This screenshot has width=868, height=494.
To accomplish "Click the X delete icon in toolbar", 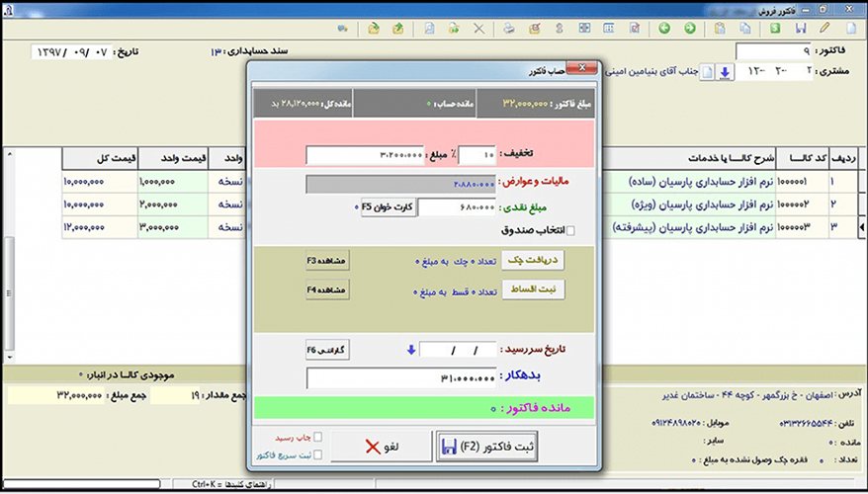I will (478, 29).
